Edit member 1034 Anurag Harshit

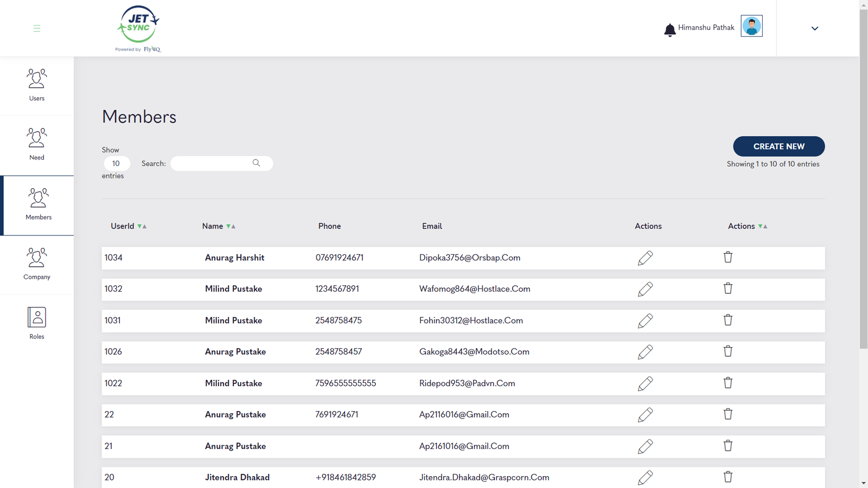click(645, 258)
